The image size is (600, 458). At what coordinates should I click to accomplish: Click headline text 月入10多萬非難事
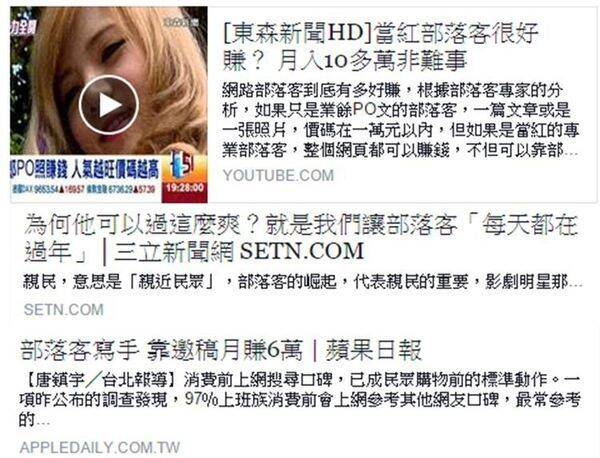[x=372, y=61]
